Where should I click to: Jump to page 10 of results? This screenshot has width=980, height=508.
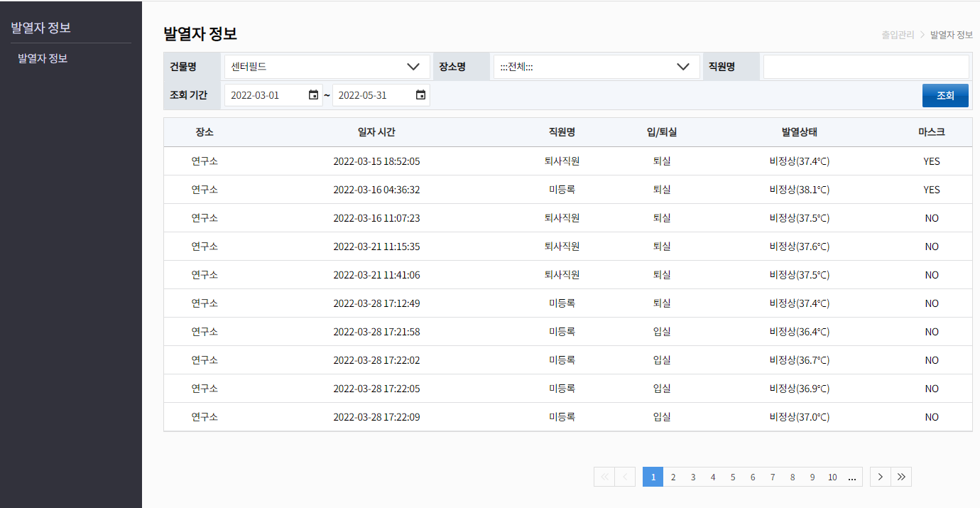click(x=832, y=477)
